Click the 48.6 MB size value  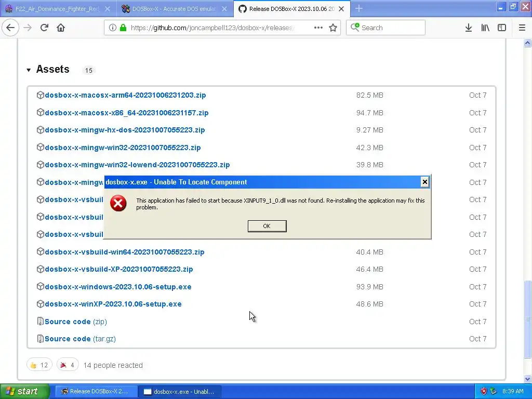pos(369,304)
